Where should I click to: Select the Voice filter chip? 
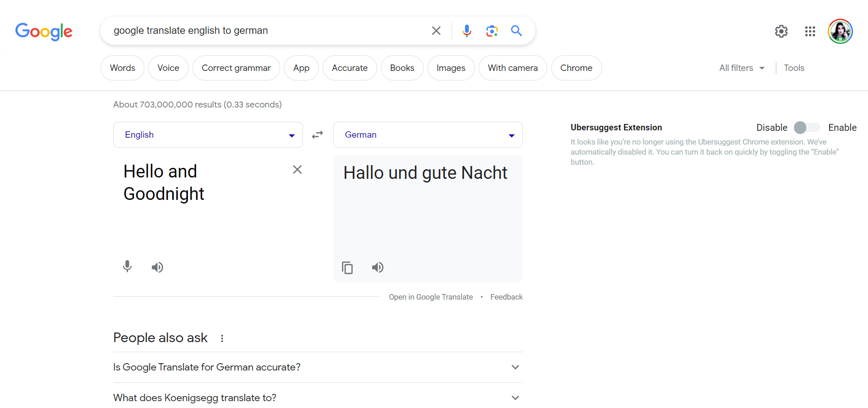(168, 68)
